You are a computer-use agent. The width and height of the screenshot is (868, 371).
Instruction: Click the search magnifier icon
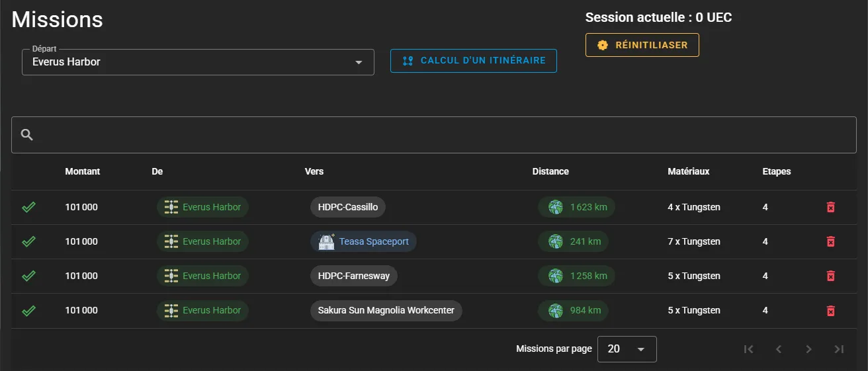tap(27, 135)
